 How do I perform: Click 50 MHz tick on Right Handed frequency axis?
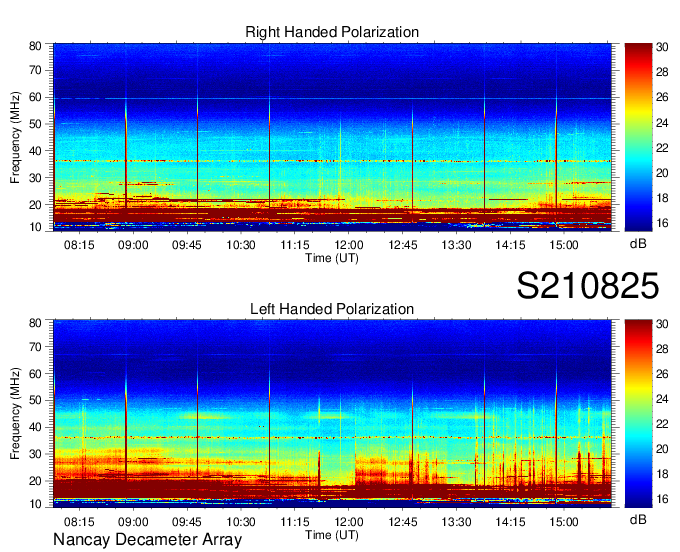(35, 124)
